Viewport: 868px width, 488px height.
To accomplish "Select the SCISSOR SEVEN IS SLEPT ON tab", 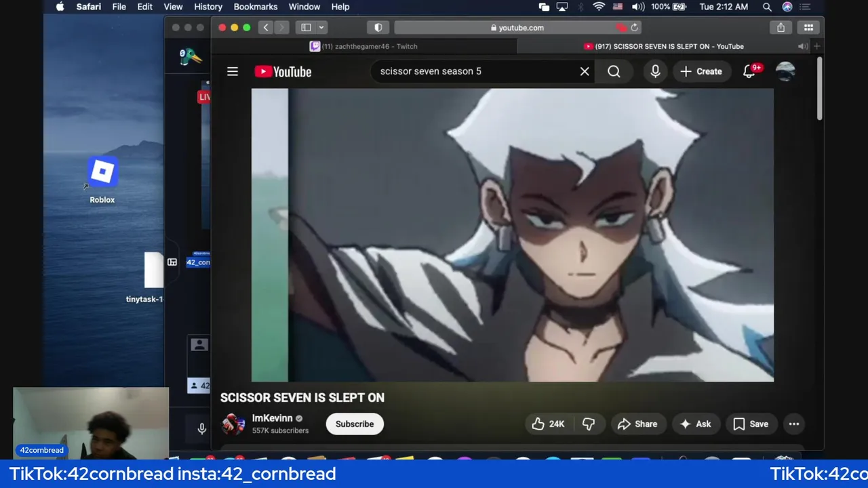I will [x=663, y=46].
